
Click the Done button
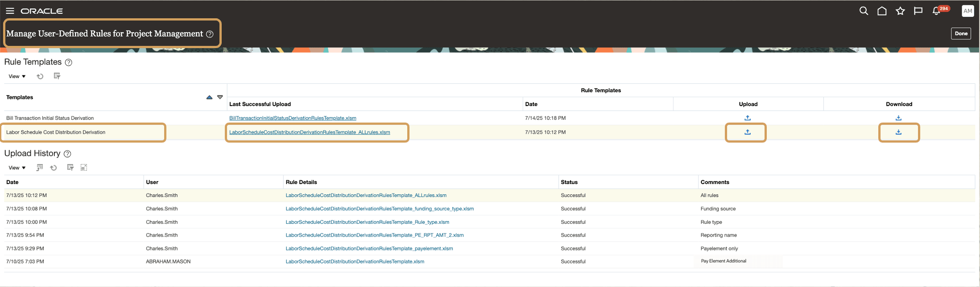click(x=961, y=33)
